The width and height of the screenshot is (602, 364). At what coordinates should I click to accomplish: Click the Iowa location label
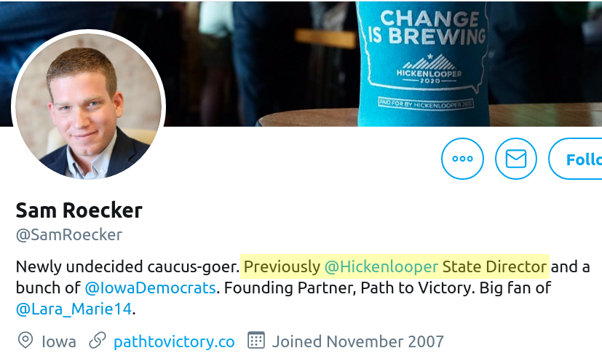(x=59, y=341)
